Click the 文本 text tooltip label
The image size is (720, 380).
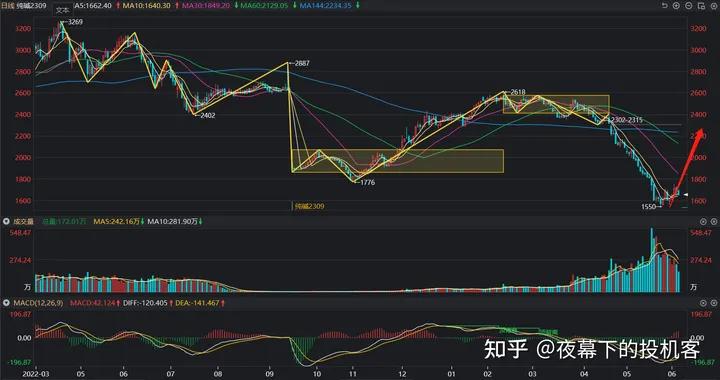pyautogui.click(x=62, y=10)
